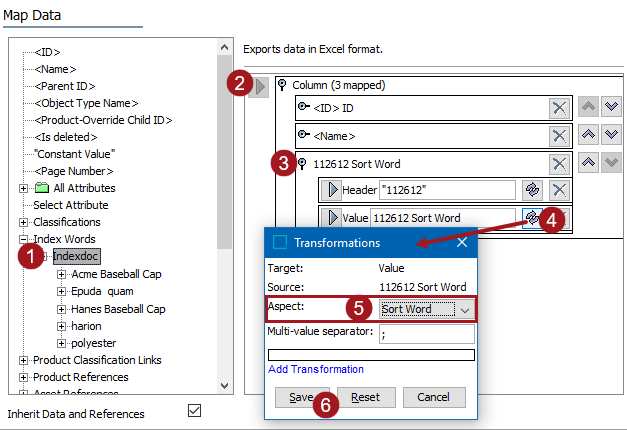Click Select Attribute tree item
This screenshot has height=430, width=627.
[x=71, y=205]
